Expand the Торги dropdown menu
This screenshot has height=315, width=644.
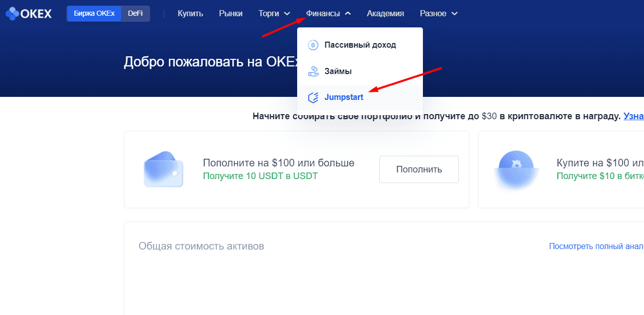274,14
